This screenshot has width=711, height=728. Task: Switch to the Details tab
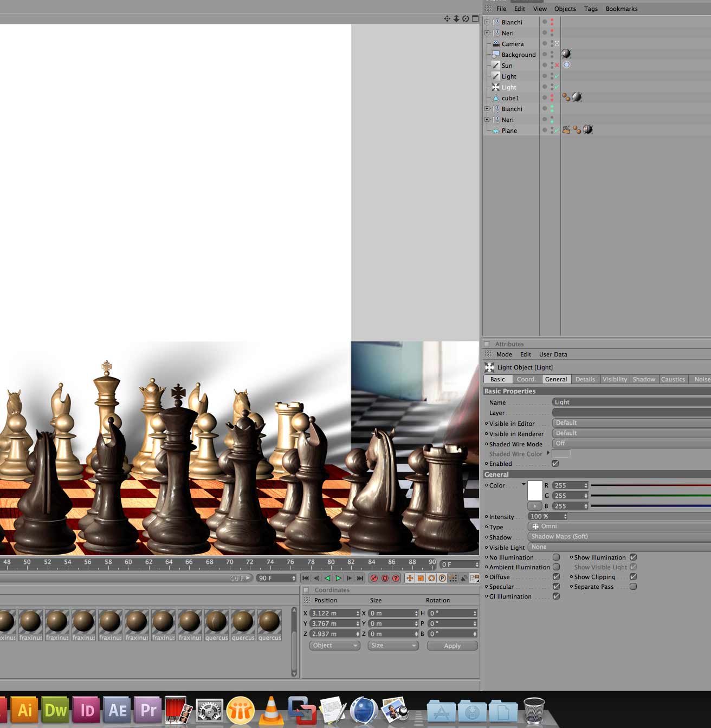585,379
